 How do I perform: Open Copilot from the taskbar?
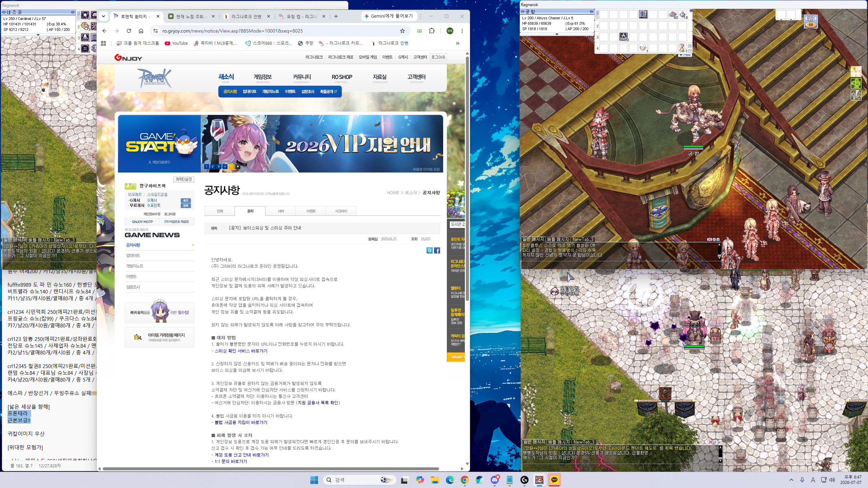pyautogui.click(x=420, y=480)
